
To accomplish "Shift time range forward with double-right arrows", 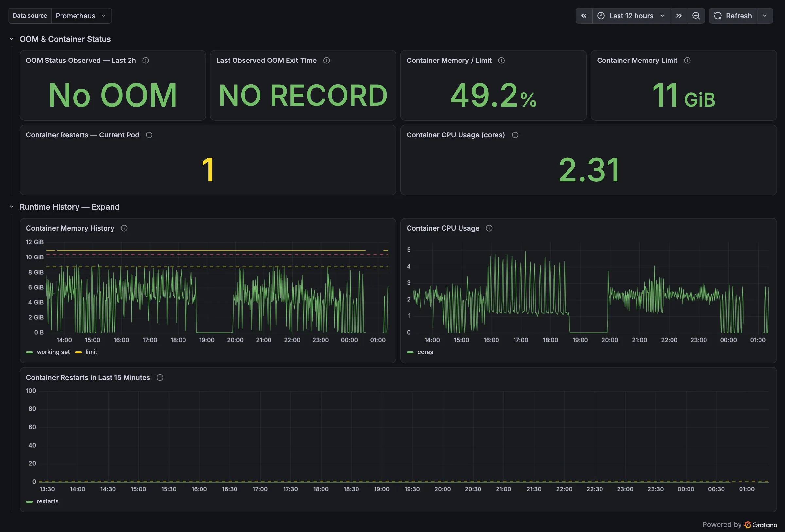I will pyautogui.click(x=679, y=16).
